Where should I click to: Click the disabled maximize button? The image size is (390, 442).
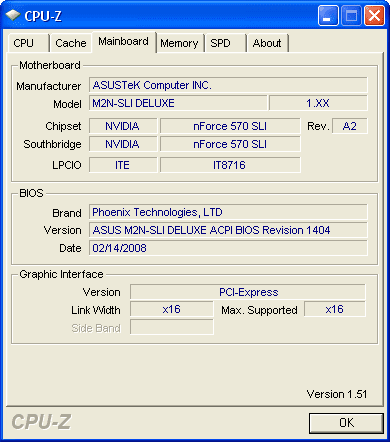[351, 16]
